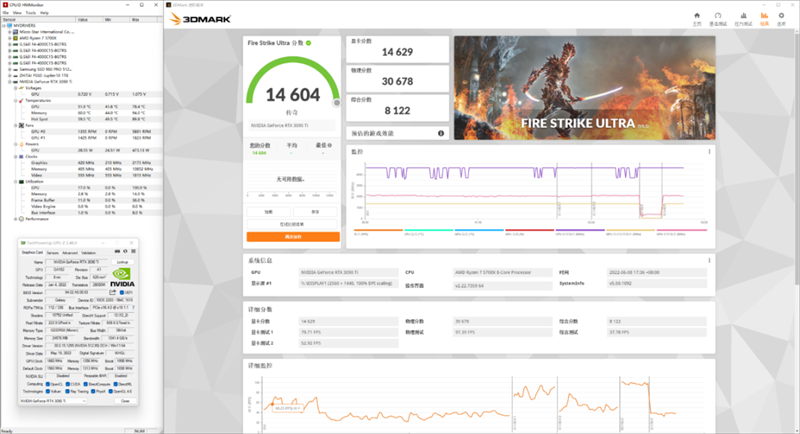800x434 pixels.
Task: Toggle the PhysX checkbox in GPU-Z
Action: 93,392
